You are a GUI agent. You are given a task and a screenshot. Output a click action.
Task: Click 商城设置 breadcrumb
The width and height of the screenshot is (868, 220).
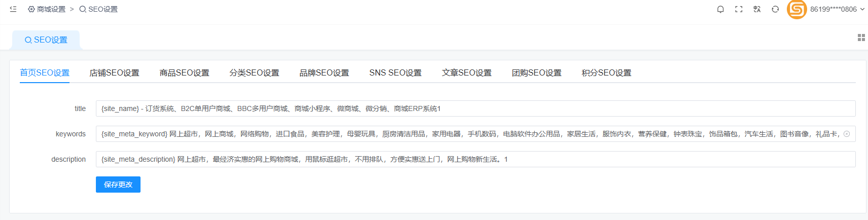[47, 9]
